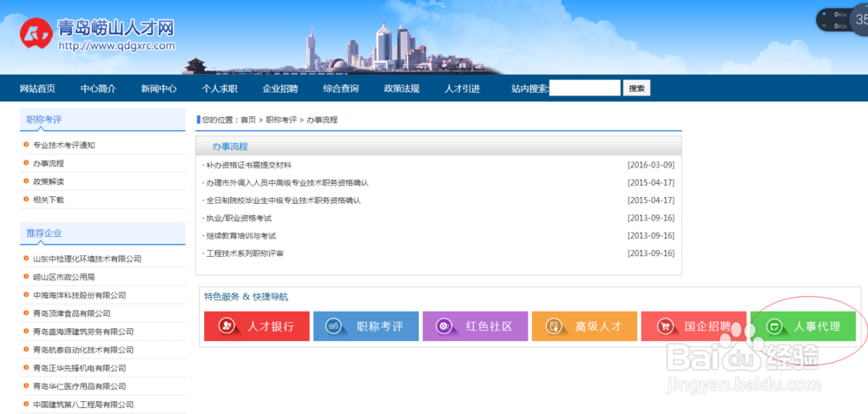Screen dimensions: 868x414
Task: Click company 山东中检理化环境技术有限公司
Action: point(88,259)
